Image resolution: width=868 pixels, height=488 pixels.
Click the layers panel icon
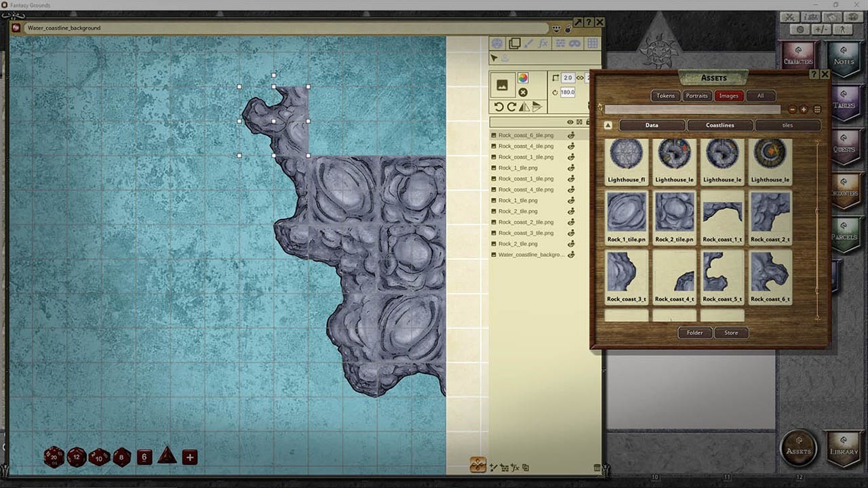coord(515,43)
